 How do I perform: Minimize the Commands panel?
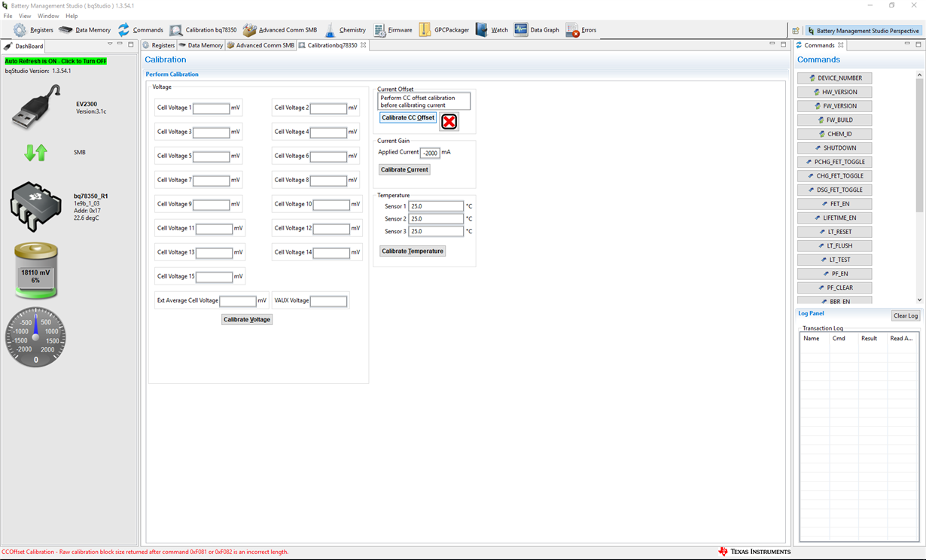(x=906, y=44)
